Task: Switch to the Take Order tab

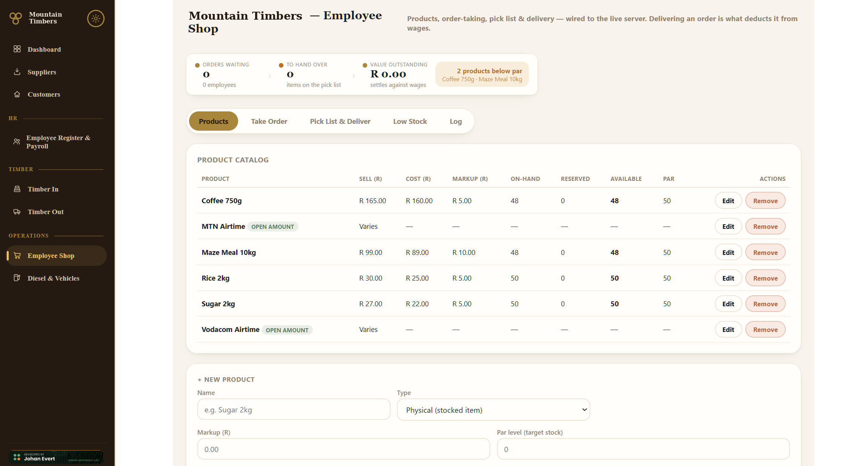Action: click(269, 121)
